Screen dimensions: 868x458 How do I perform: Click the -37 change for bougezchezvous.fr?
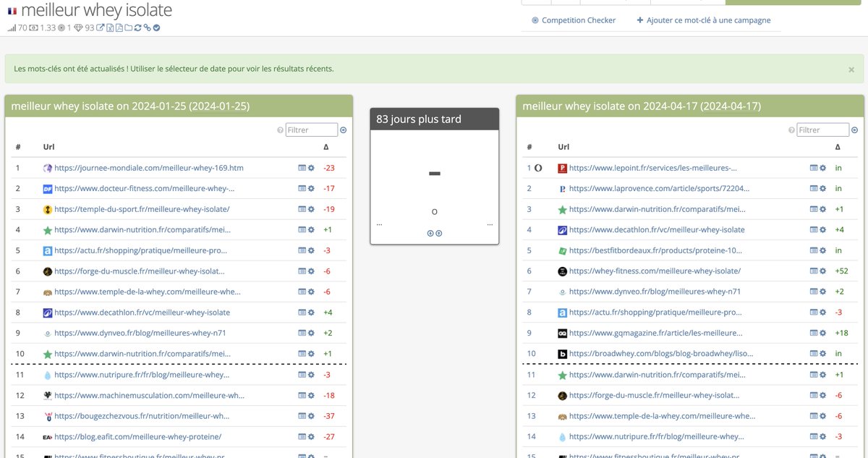329,416
